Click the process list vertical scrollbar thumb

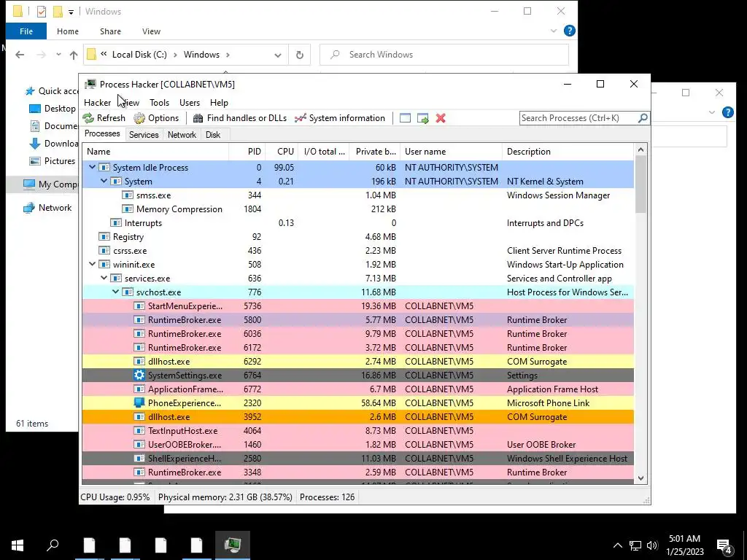[640, 184]
